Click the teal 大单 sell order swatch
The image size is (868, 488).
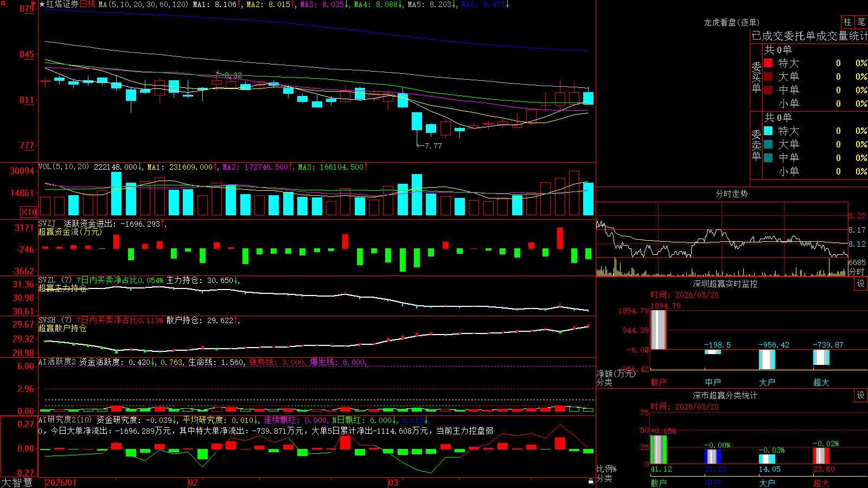click(x=768, y=144)
